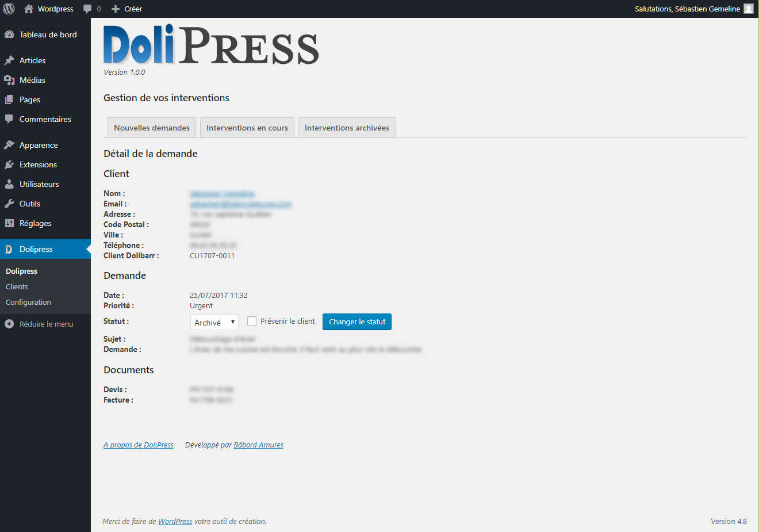Click the Dolipress D icon in sidebar
The width and height of the screenshot is (759, 532).
point(9,249)
